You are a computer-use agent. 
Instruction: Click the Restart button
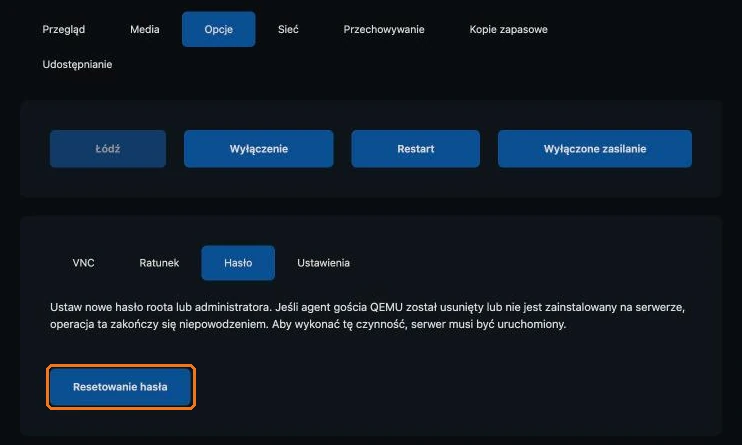coord(415,149)
